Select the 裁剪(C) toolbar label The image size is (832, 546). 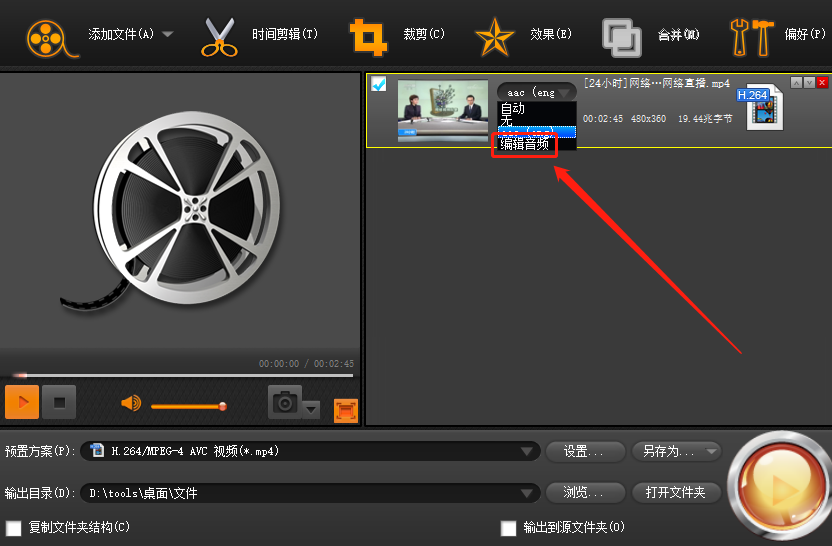(x=424, y=34)
